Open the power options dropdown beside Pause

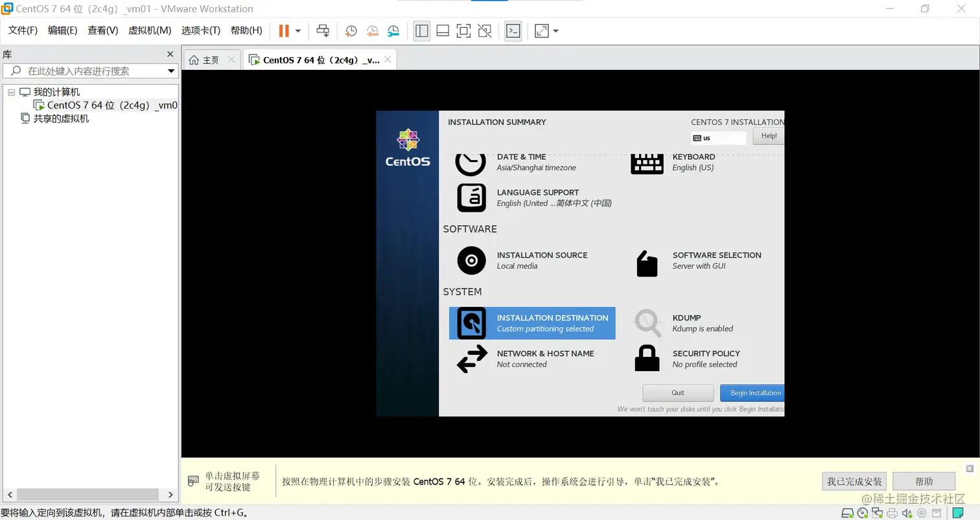[x=298, y=30]
